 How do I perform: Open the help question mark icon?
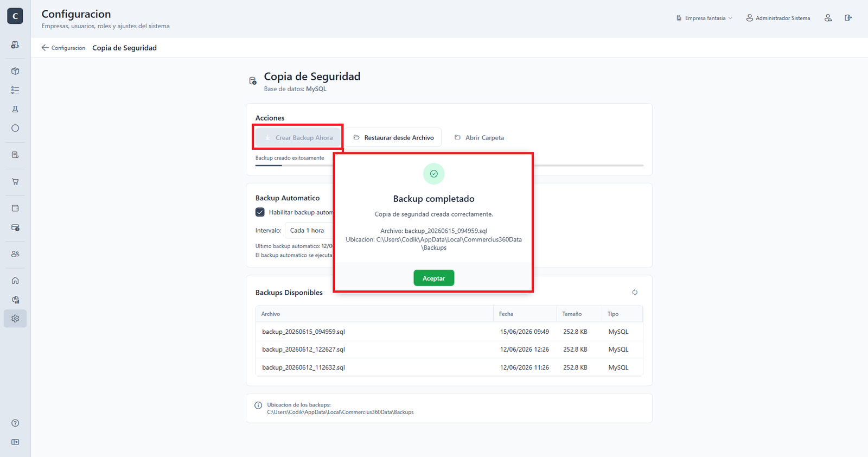coord(15,423)
